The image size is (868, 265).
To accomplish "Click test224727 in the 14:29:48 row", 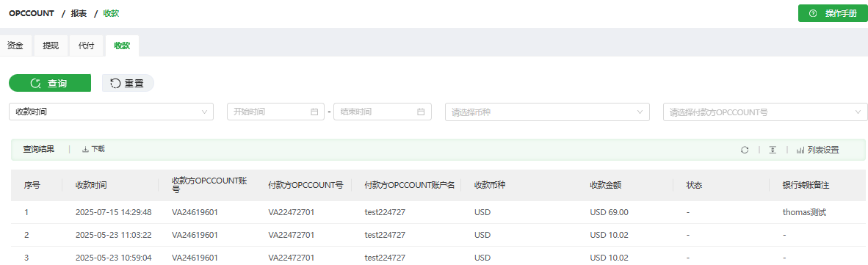I will tap(385, 212).
